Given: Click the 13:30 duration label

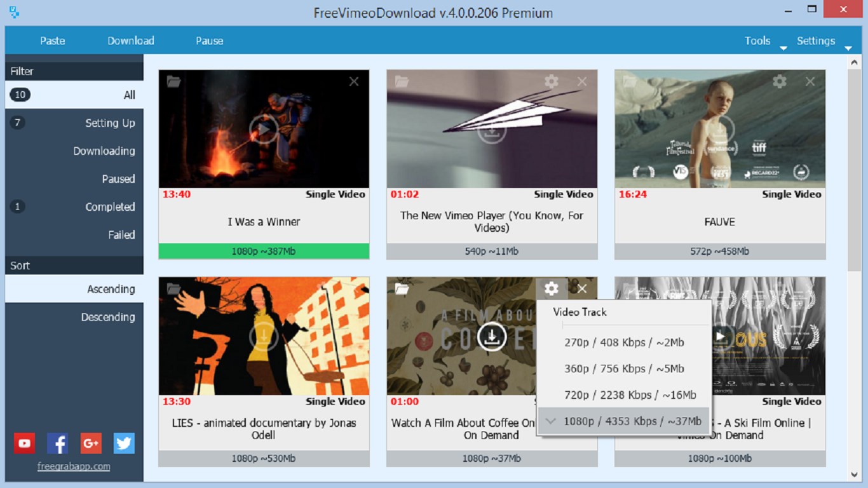Looking at the screenshot, I should pos(177,402).
